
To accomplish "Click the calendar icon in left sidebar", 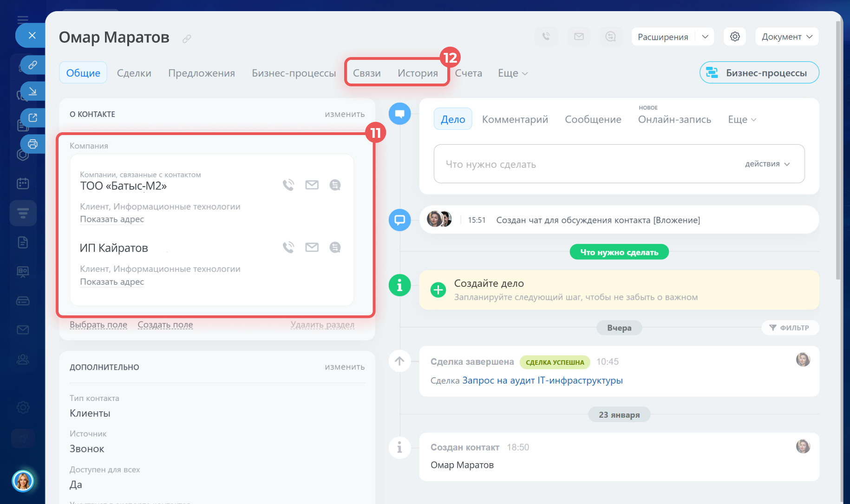I will coord(23,184).
